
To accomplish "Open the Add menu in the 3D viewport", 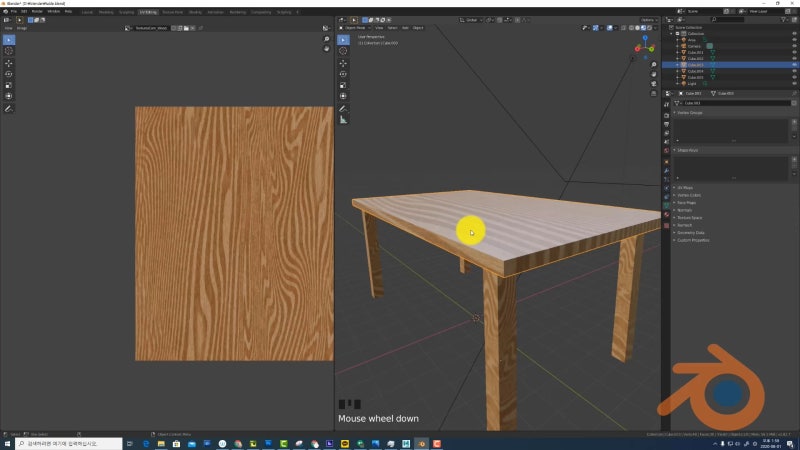I will click(405, 28).
